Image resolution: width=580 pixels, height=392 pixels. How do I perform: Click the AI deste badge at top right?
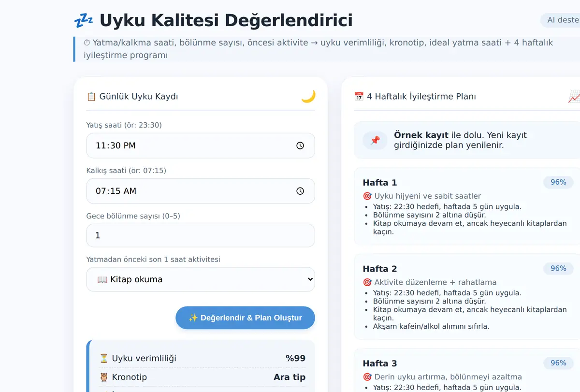560,20
